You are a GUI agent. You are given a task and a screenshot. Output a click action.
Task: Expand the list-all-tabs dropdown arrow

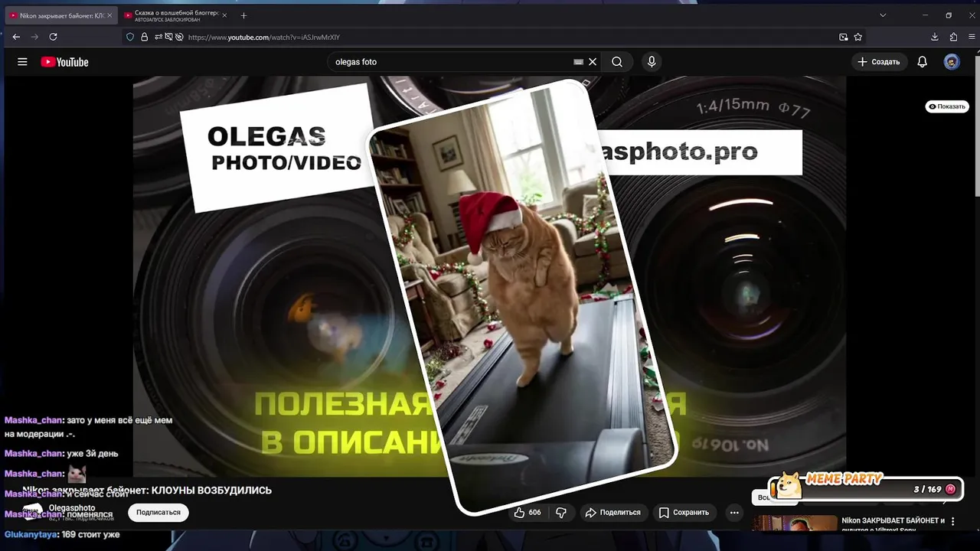[x=883, y=15]
